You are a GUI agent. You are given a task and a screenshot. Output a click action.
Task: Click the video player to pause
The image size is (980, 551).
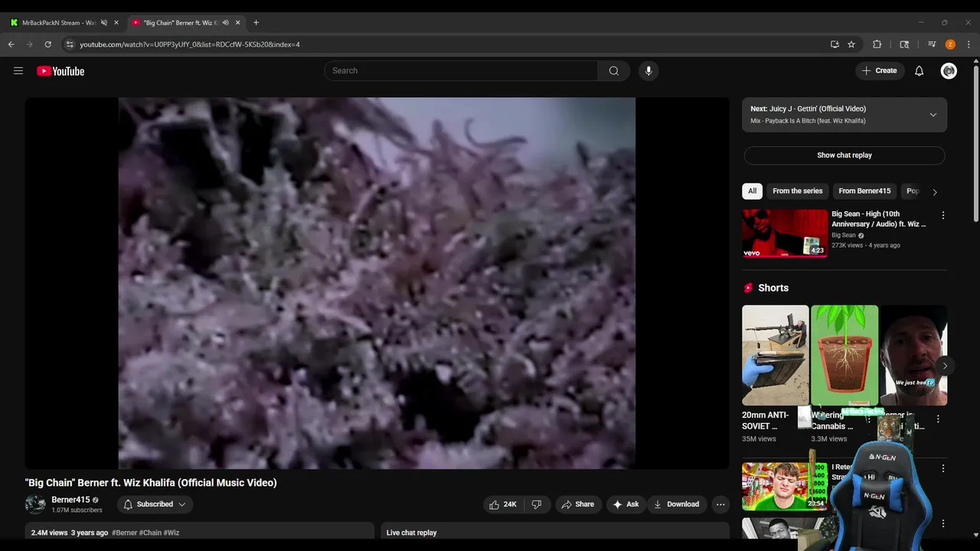377,282
